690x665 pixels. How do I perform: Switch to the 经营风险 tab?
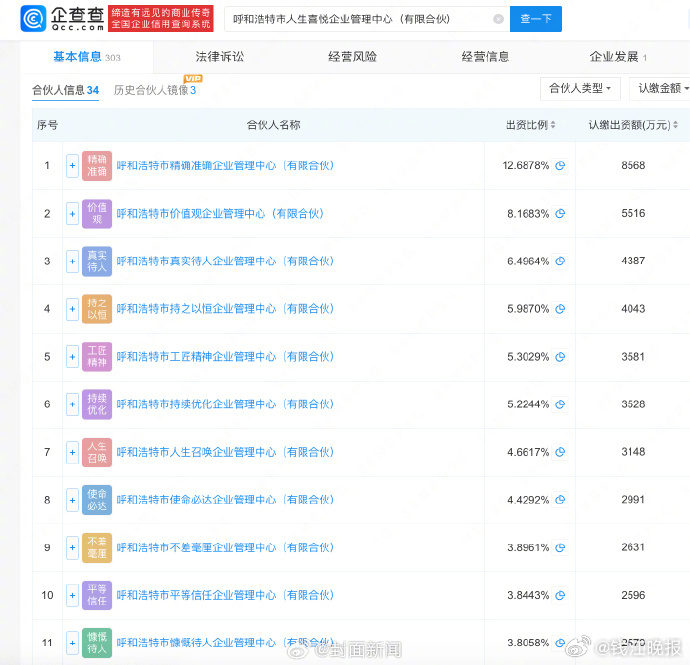tap(352, 57)
